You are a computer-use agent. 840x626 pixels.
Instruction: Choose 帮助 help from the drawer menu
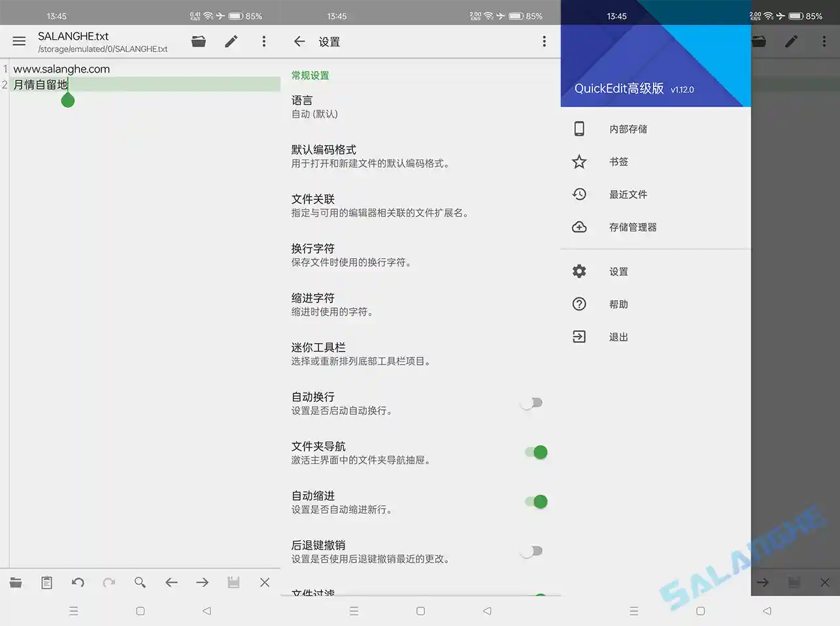[618, 304]
